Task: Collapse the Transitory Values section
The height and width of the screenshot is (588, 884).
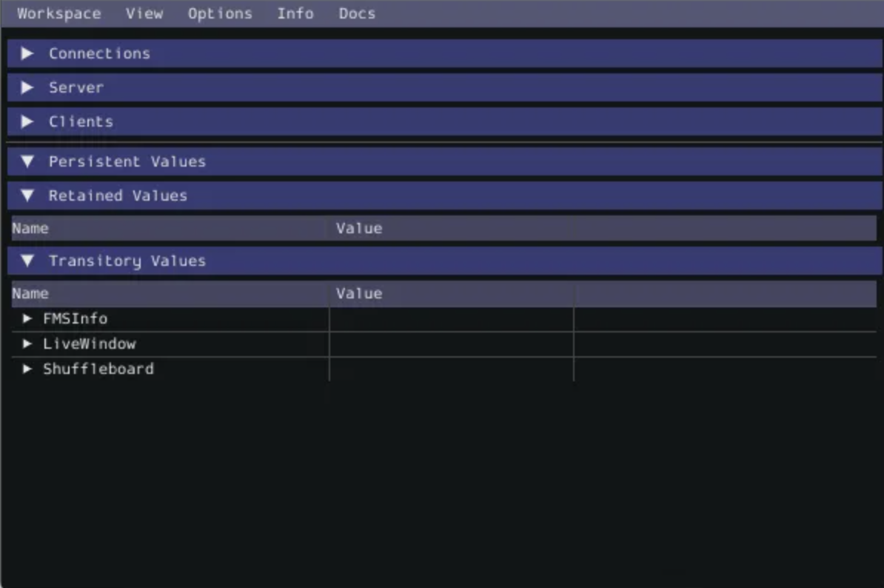Action: pos(27,261)
